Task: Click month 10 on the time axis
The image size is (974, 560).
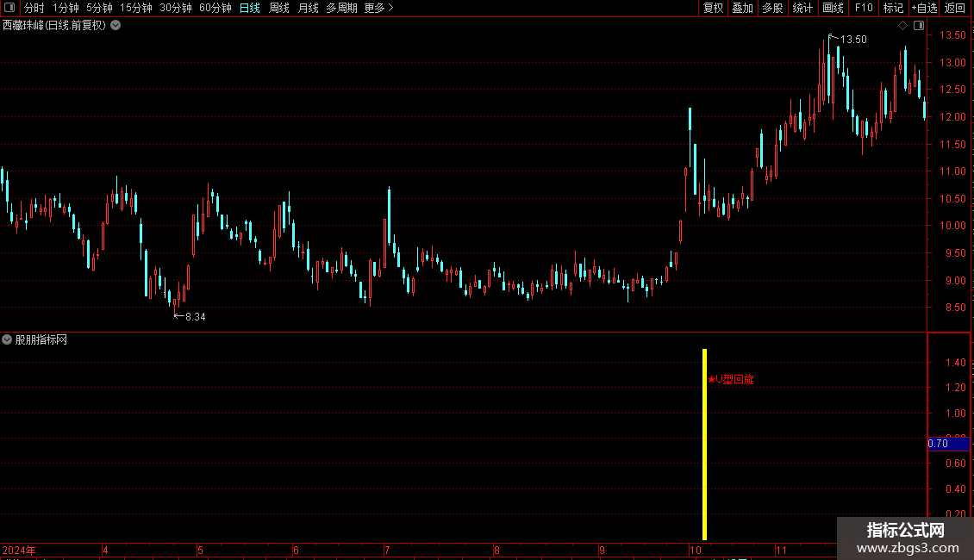Action: [695, 550]
